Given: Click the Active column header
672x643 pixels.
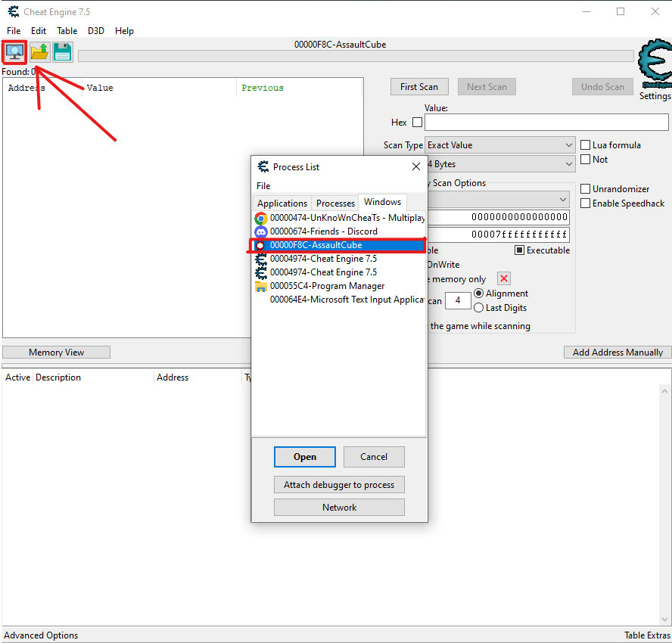Looking at the screenshot, I should (x=17, y=377).
